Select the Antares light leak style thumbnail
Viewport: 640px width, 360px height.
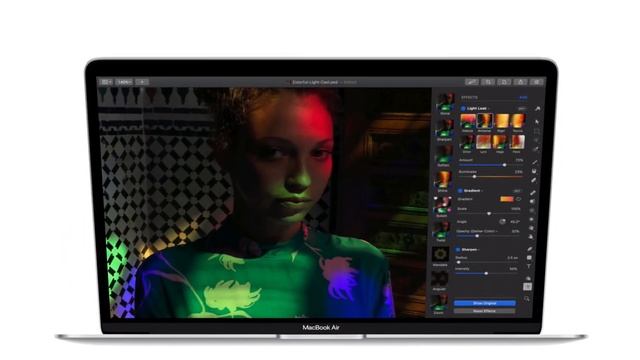click(x=484, y=121)
